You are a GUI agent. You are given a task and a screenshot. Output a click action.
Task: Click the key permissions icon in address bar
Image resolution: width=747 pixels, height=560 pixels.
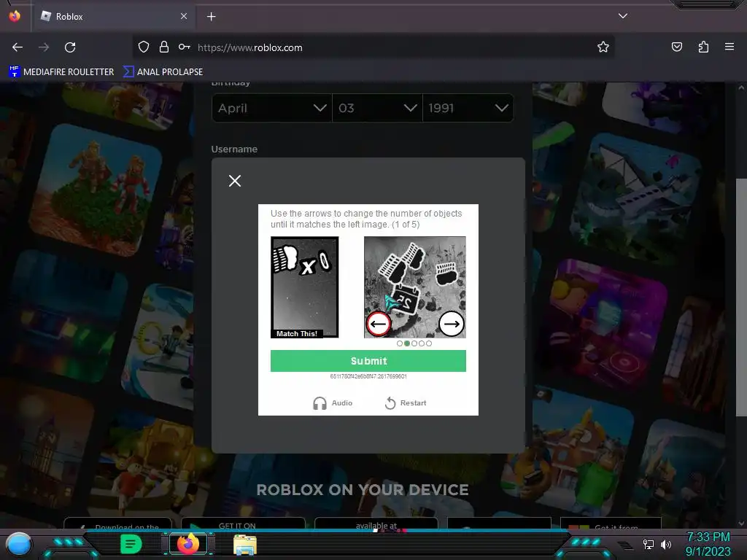[x=185, y=47]
